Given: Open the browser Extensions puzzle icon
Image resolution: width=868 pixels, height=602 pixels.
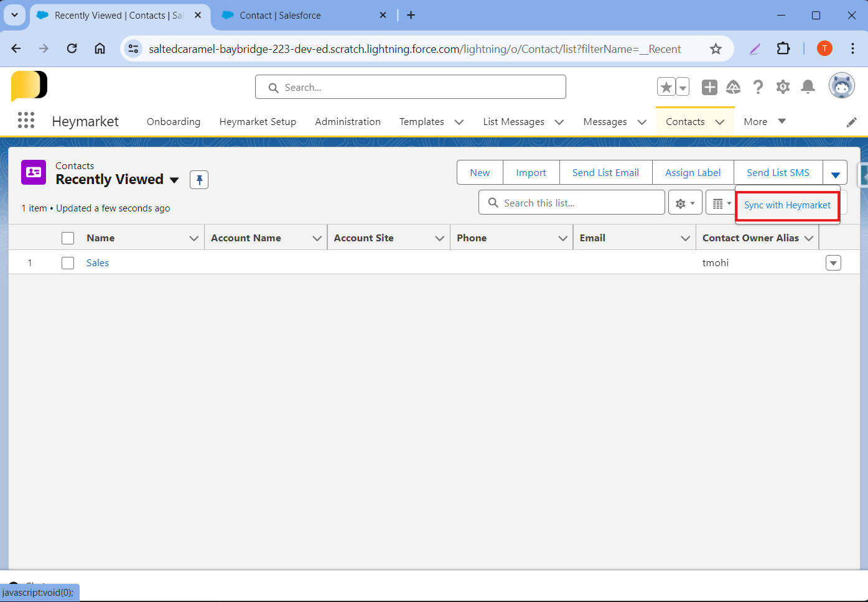Looking at the screenshot, I should 783,49.
